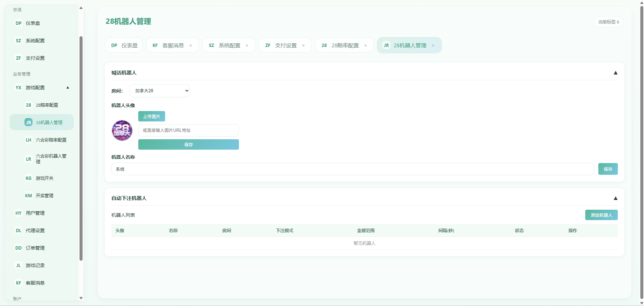Go to 用户管理 in sidebar
The width and height of the screenshot is (644, 306).
[42, 213]
